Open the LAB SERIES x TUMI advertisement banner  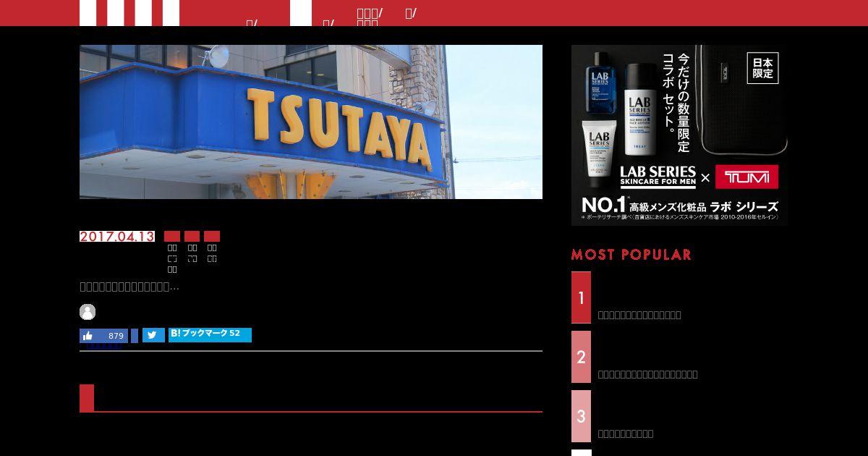point(680,135)
